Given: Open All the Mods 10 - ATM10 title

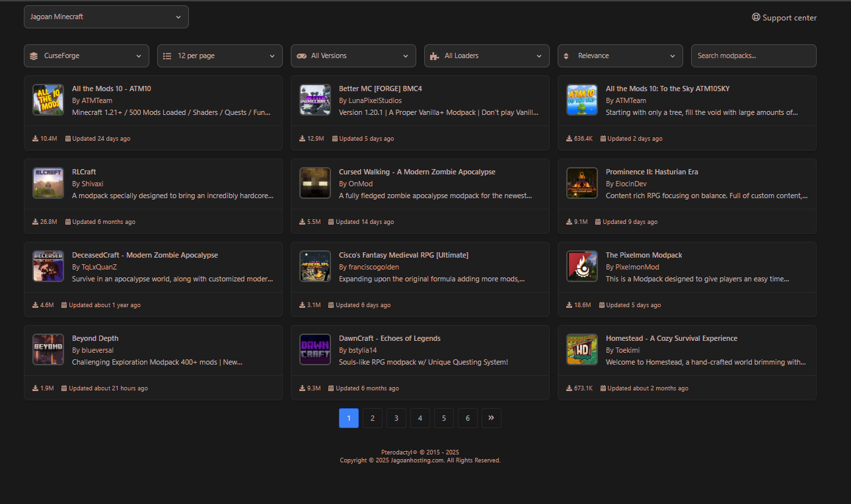Looking at the screenshot, I should 112,89.
